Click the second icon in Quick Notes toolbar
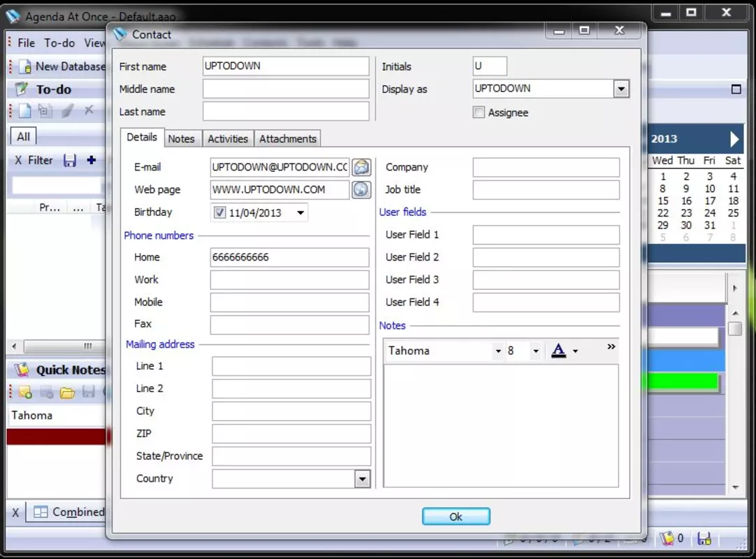This screenshot has height=559, width=756. 47,392
